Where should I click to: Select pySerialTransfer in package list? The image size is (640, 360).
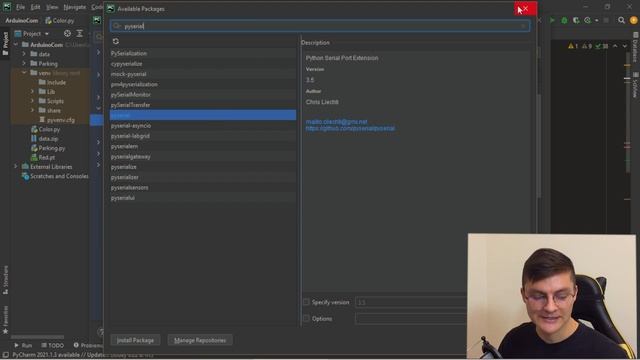coord(203,105)
